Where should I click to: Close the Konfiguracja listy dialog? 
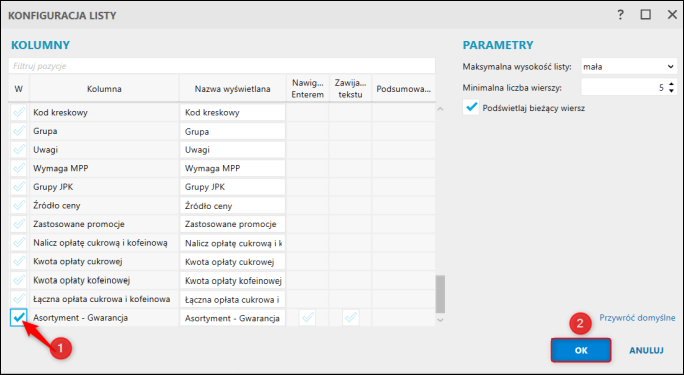click(x=672, y=15)
